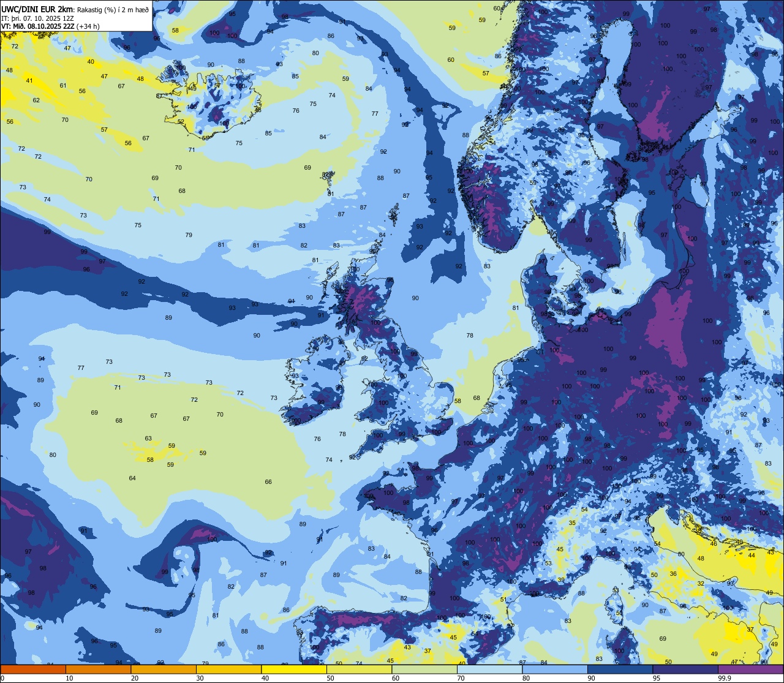Click the 70 tick label under the color scale
The width and height of the screenshot is (784, 683).
click(x=461, y=678)
